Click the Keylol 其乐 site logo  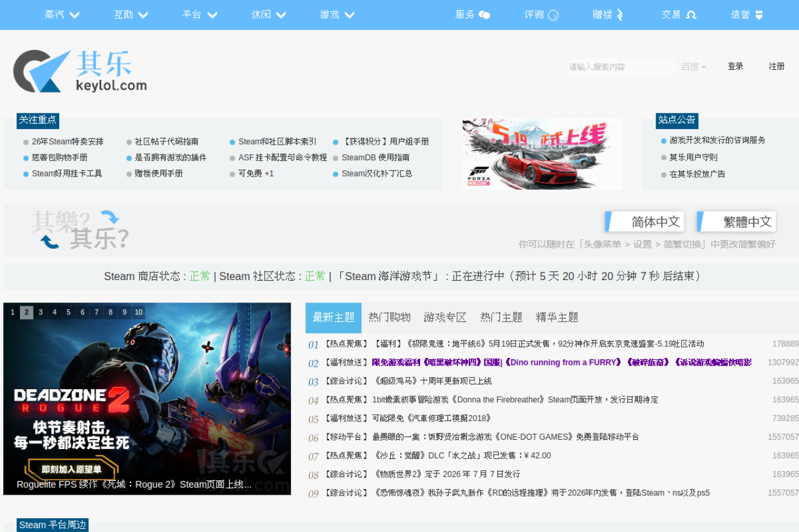click(80, 71)
